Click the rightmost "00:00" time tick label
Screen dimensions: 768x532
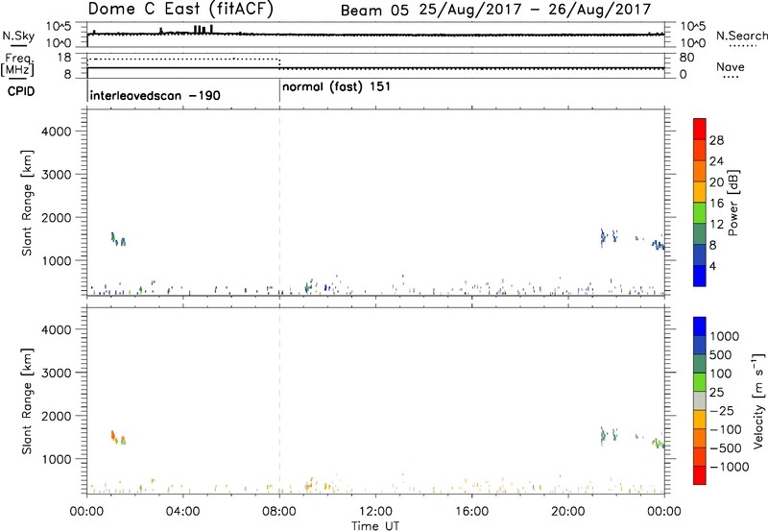664,512
